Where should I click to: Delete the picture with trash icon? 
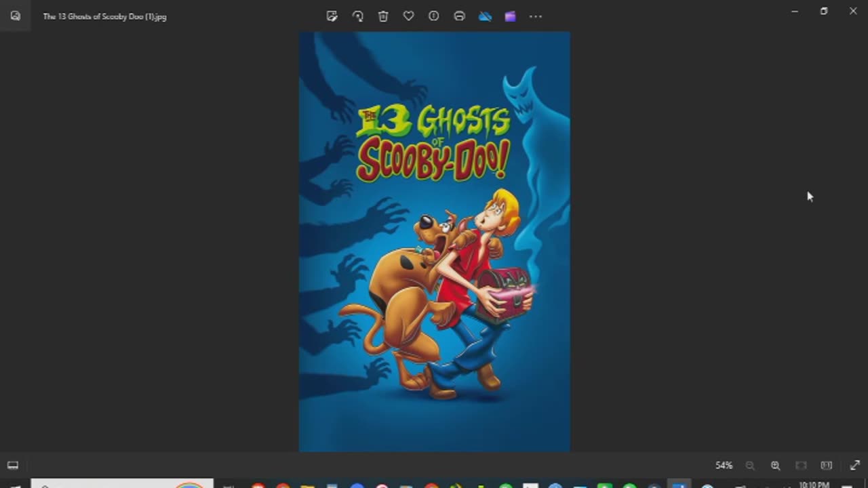[x=383, y=16]
